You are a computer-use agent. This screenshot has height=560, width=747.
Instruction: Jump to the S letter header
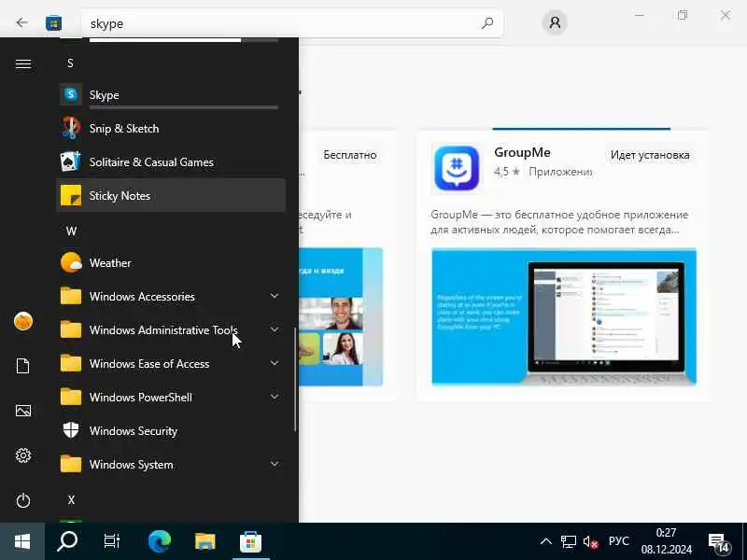71,63
